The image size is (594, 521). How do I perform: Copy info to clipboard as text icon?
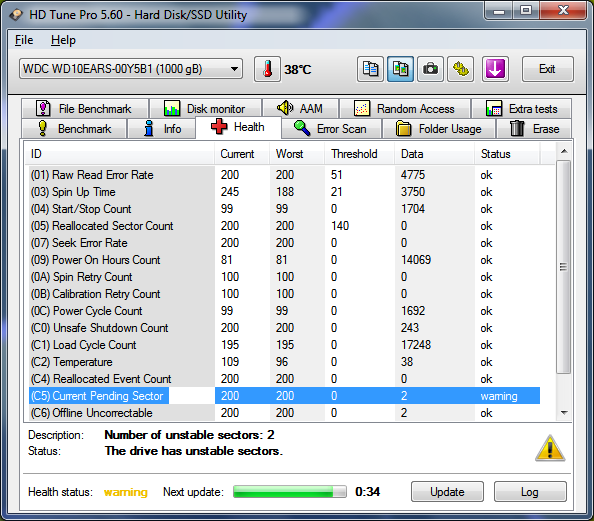(x=370, y=69)
